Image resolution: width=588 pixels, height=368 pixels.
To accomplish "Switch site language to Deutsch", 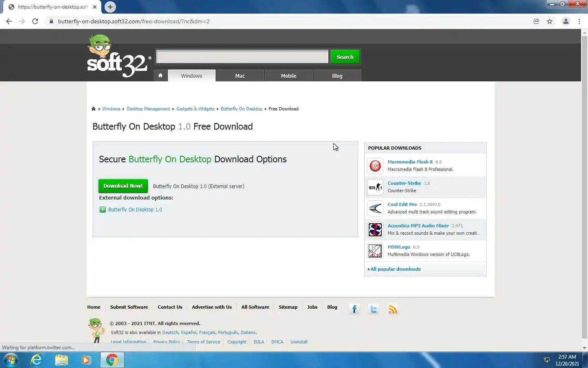I will (170, 332).
